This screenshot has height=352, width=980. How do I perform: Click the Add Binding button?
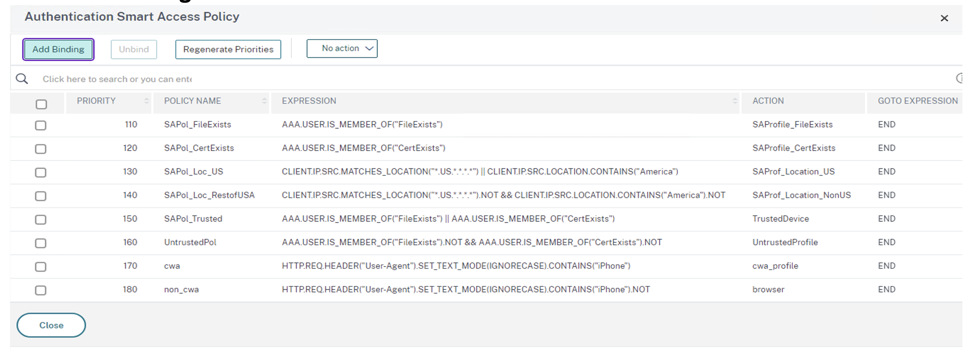coord(58,49)
